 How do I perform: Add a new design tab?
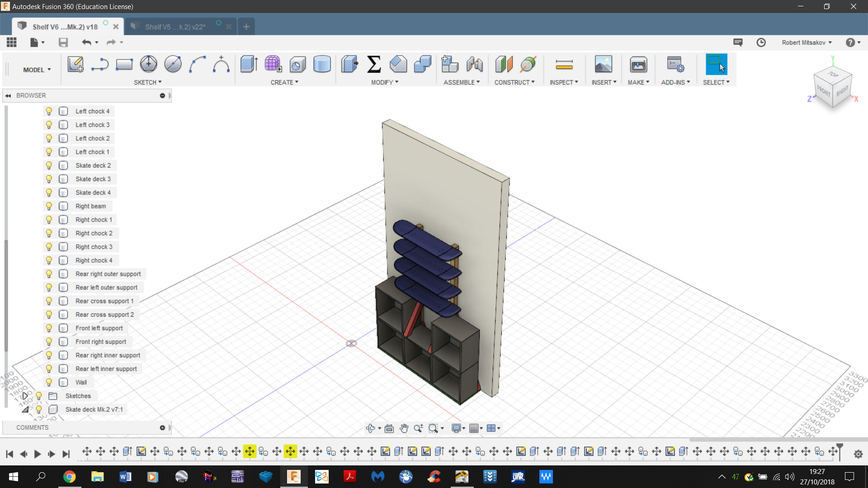coord(246,27)
